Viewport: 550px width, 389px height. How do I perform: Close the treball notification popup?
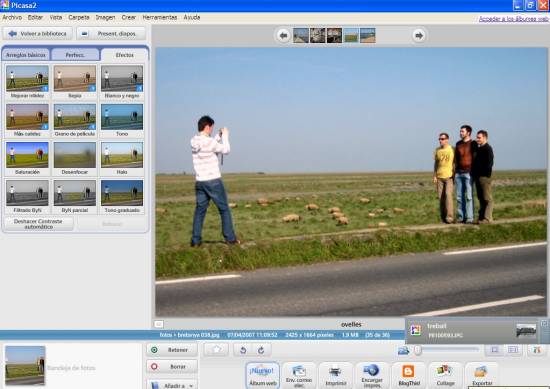click(x=544, y=323)
